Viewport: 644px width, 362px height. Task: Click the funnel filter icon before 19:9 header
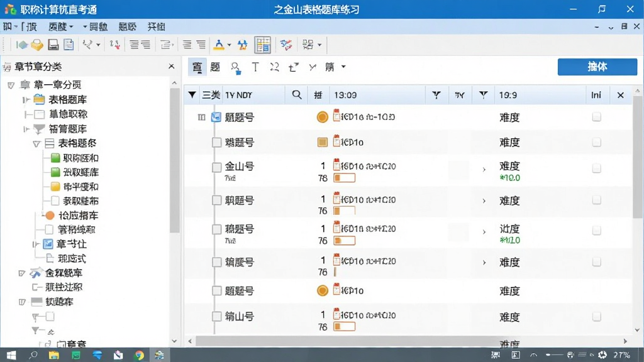click(x=484, y=96)
